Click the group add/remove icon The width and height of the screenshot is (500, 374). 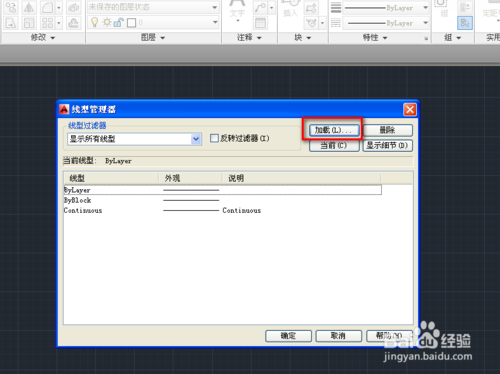(x=465, y=7)
